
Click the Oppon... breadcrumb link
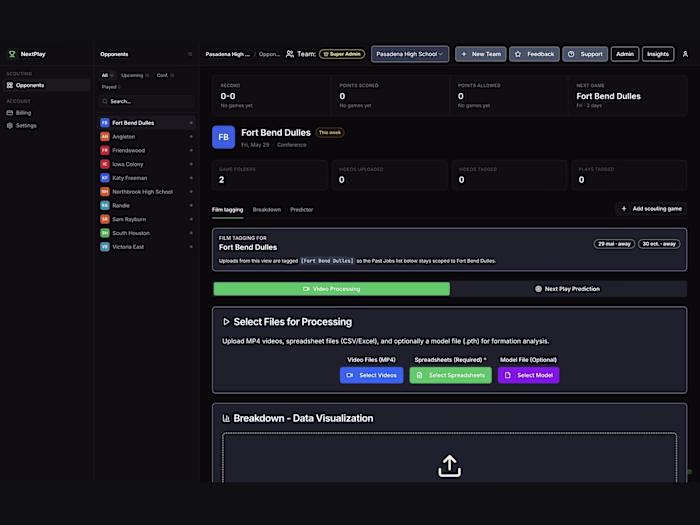(269, 54)
